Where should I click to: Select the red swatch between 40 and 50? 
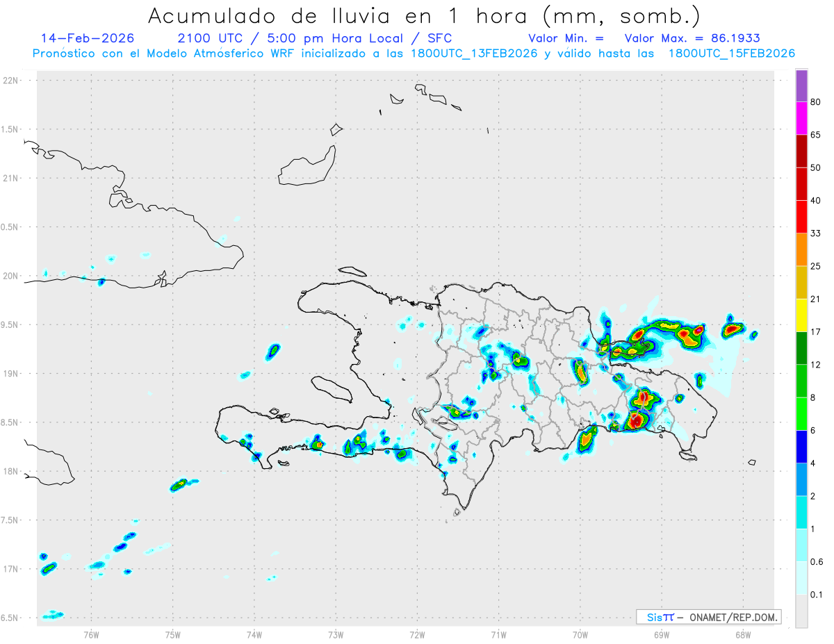801,184
